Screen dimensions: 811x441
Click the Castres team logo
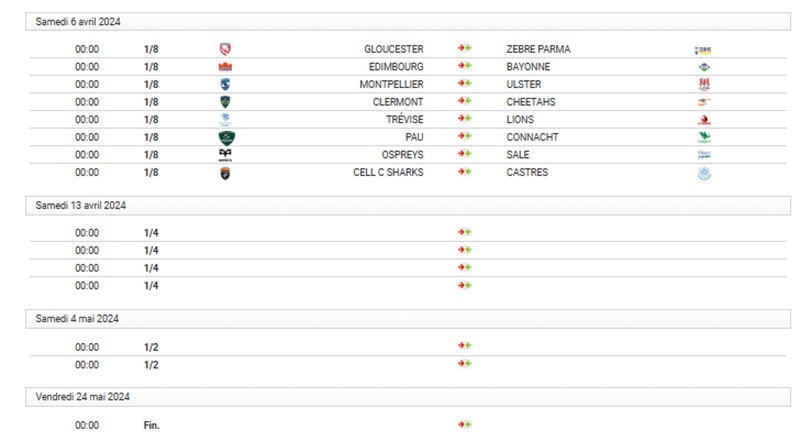(703, 173)
